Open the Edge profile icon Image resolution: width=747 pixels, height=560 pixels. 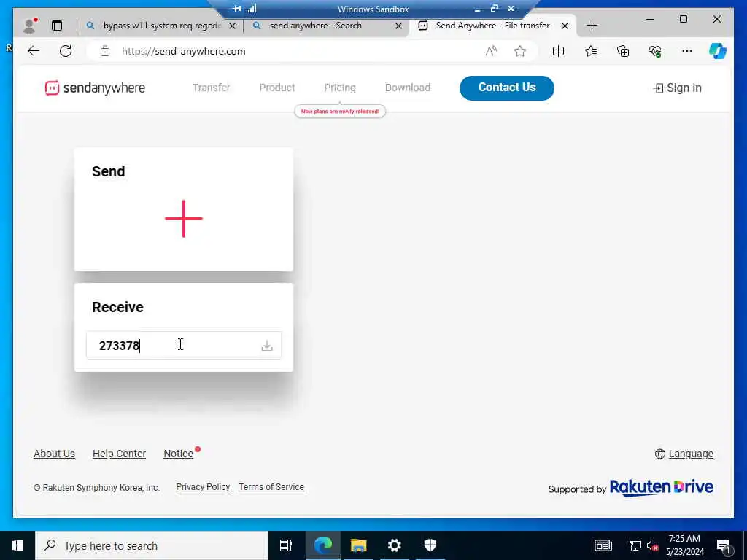point(30,26)
